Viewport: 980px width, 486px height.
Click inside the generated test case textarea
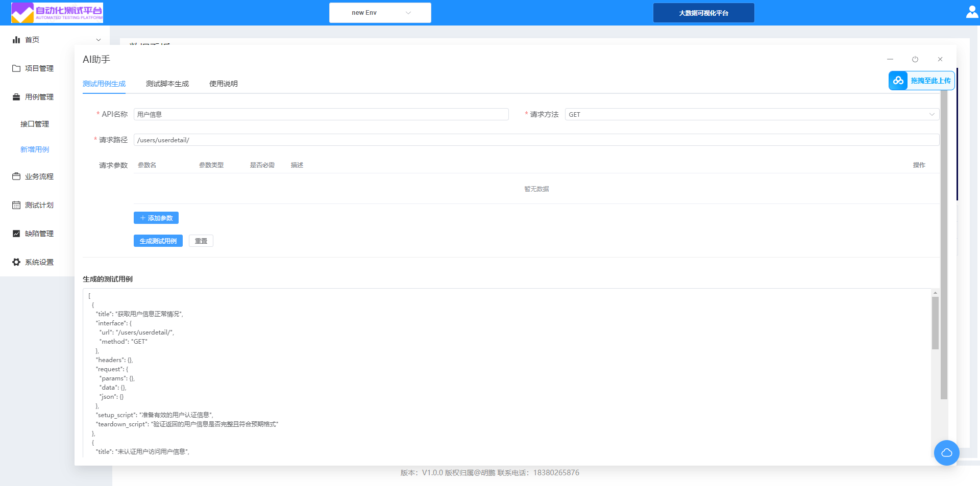point(507,372)
